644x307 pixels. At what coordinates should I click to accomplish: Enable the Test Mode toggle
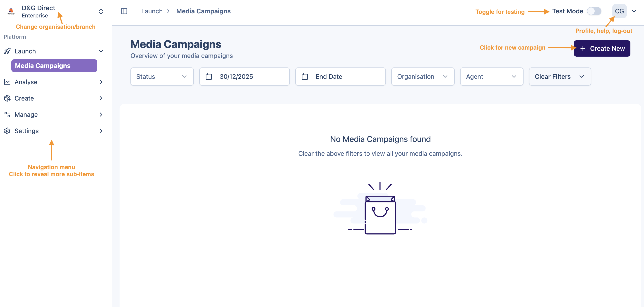pos(594,11)
